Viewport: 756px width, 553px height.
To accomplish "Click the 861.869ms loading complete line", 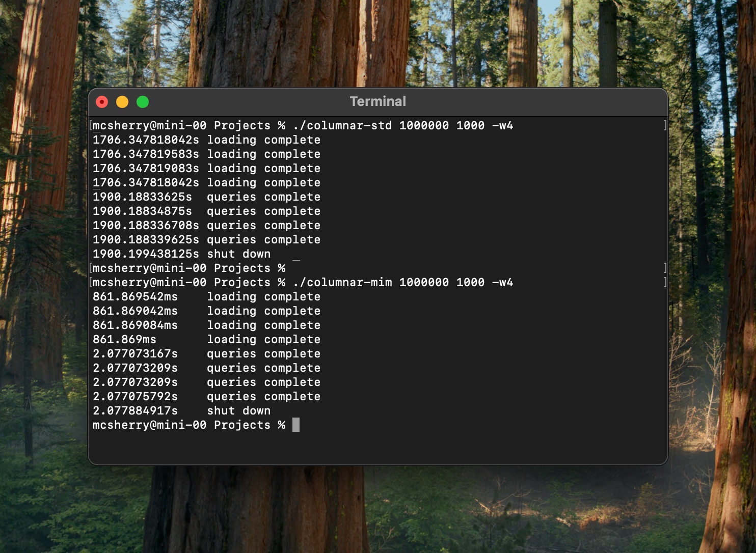I will point(206,340).
